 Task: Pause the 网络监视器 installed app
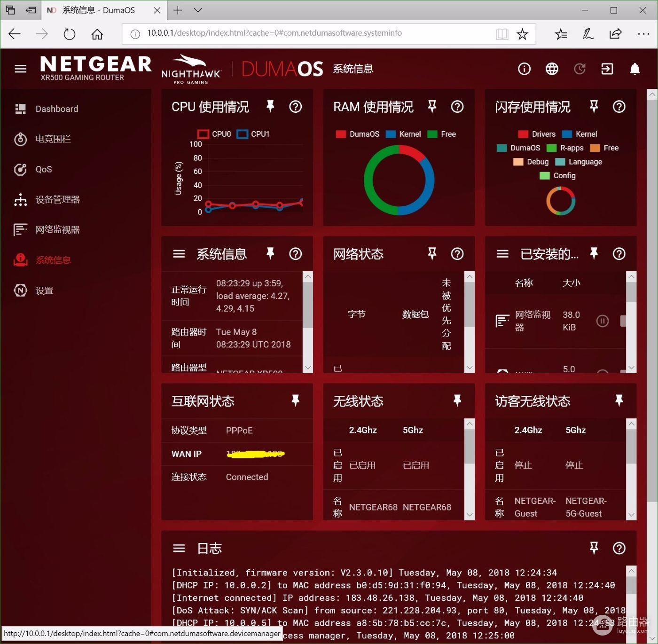(x=603, y=321)
